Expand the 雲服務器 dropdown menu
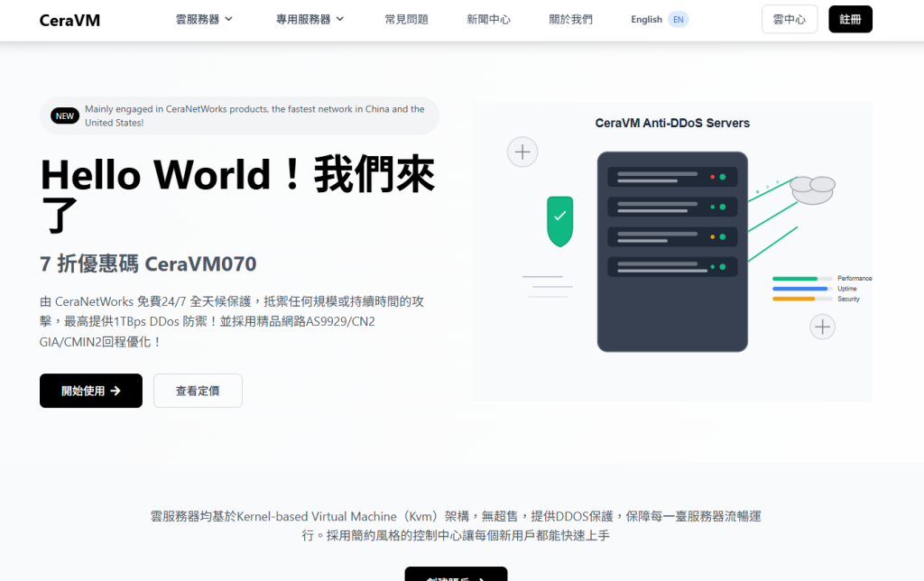 pyautogui.click(x=204, y=20)
